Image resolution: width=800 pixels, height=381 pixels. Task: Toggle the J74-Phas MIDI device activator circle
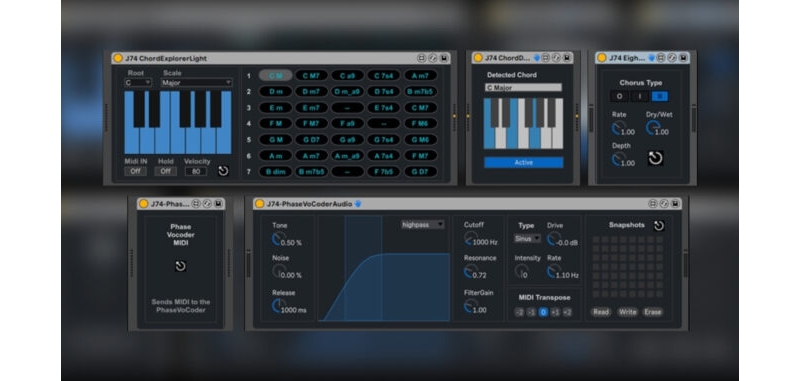(143, 204)
